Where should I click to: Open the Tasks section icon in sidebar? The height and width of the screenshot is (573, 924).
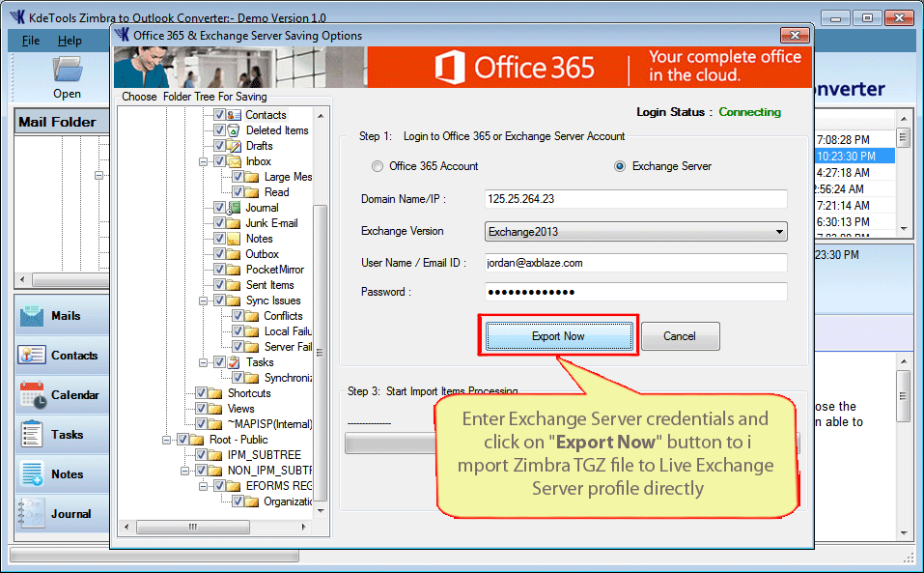(x=32, y=435)
